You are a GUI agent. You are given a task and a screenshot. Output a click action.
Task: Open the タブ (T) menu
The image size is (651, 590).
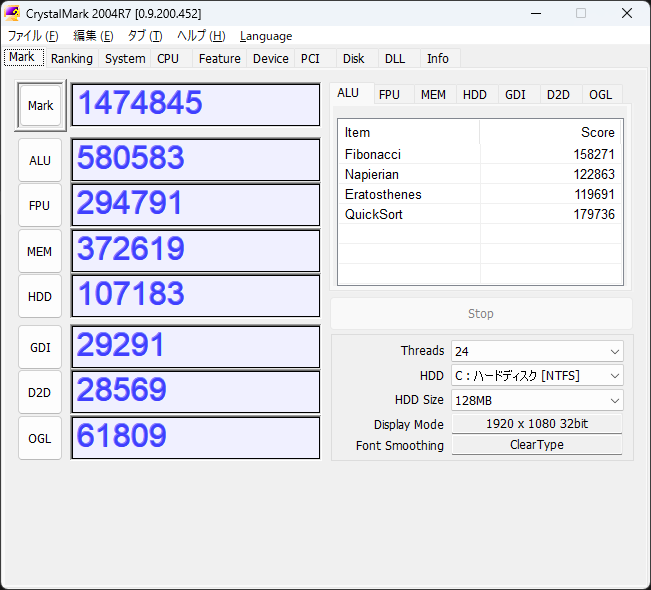tap(144, 36)
